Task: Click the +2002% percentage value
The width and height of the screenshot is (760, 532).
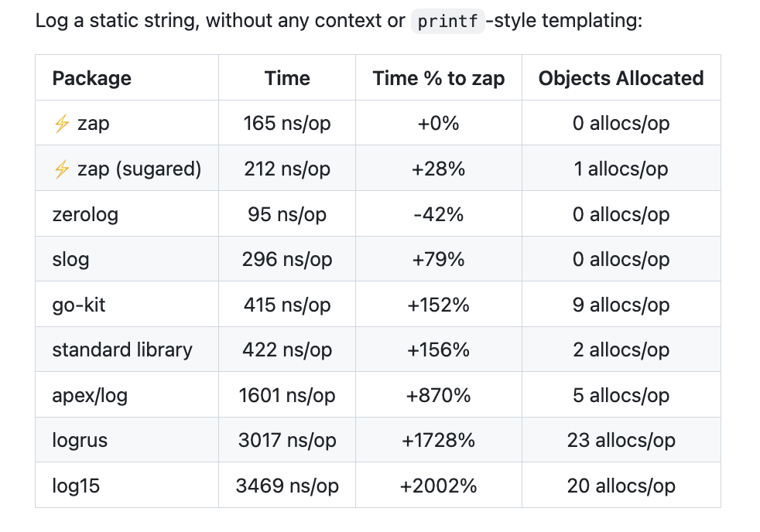Action: (439, 486)
